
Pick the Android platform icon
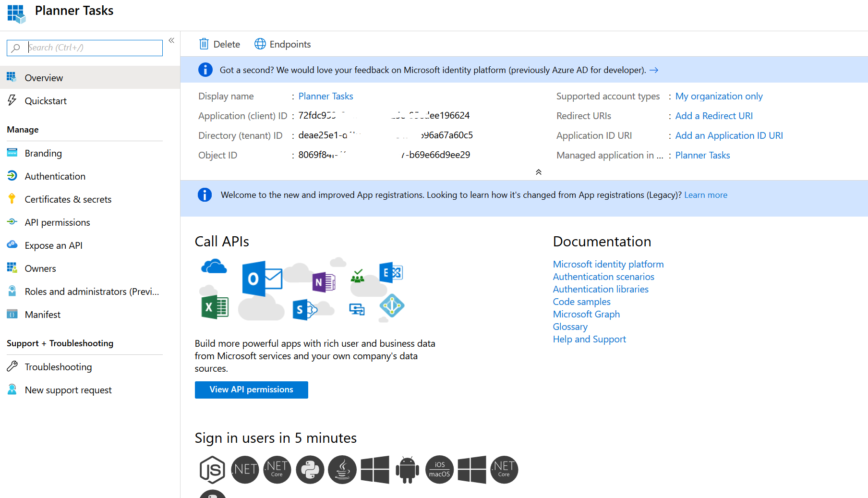tap(407, 469)
